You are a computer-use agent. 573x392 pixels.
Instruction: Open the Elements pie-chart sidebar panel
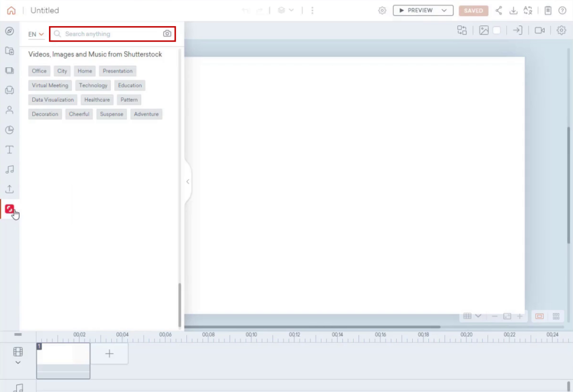(9, 130)
